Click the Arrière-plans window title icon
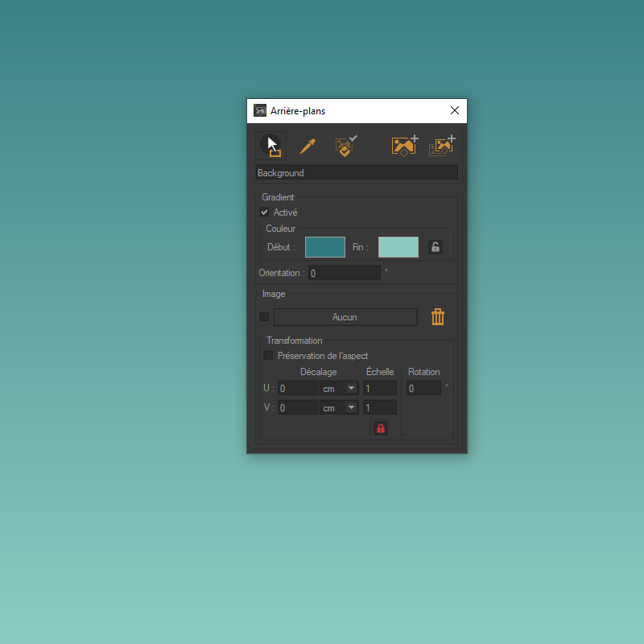Screen dimensions: 644x644 (259, 110)
